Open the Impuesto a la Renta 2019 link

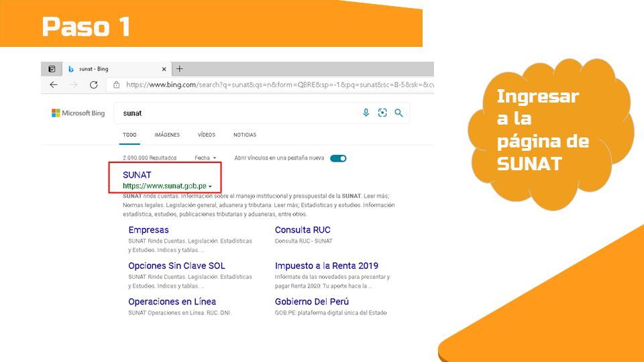point(327,265)
